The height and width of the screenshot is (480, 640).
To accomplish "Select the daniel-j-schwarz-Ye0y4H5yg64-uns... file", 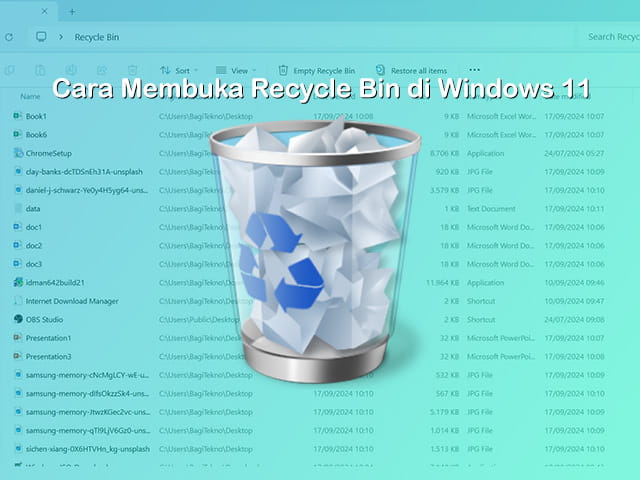I will point(87,190).
